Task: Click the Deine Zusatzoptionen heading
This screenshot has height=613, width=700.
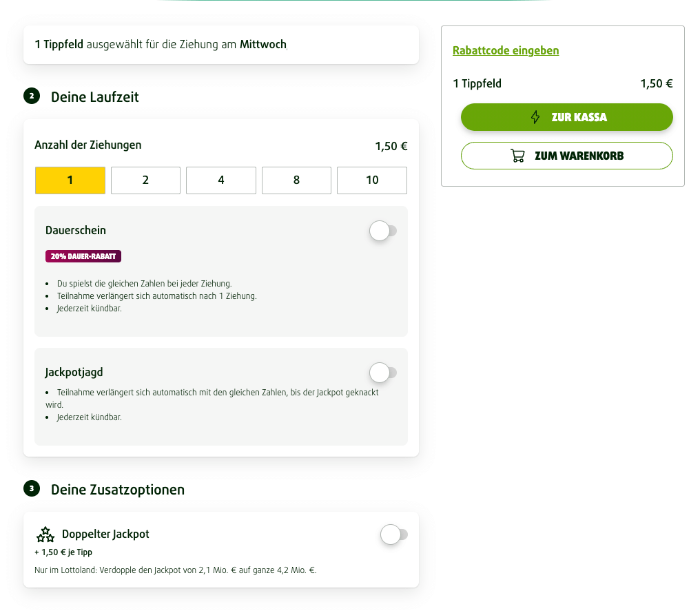Action: pyautogui.click(x=118, y=490)
